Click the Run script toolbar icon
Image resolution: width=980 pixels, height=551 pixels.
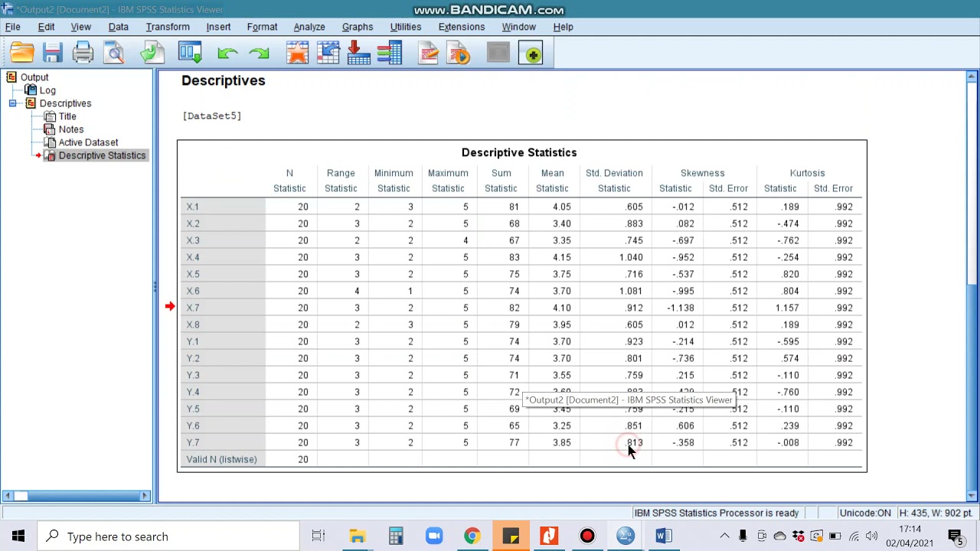click(459, 53)
